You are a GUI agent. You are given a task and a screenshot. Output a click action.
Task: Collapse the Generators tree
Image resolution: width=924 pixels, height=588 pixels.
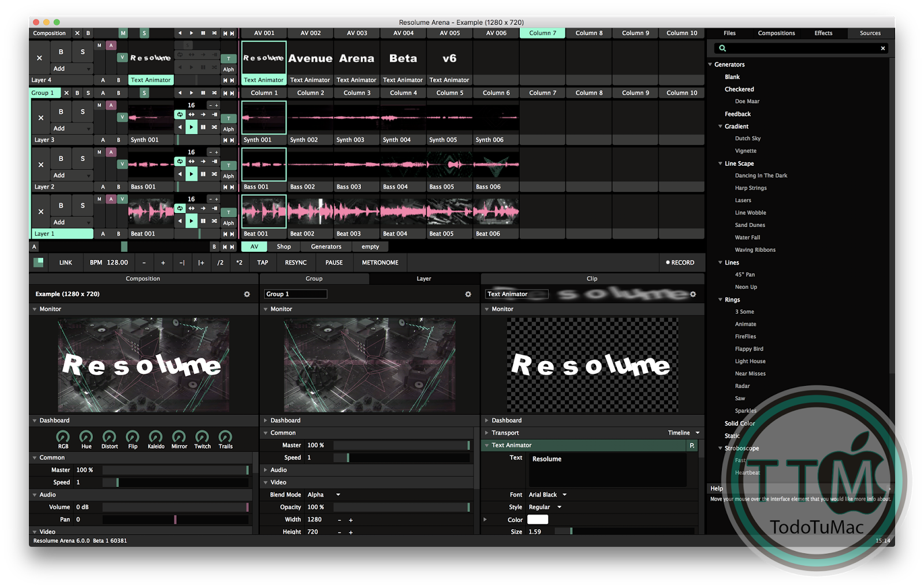coord(710,65)
